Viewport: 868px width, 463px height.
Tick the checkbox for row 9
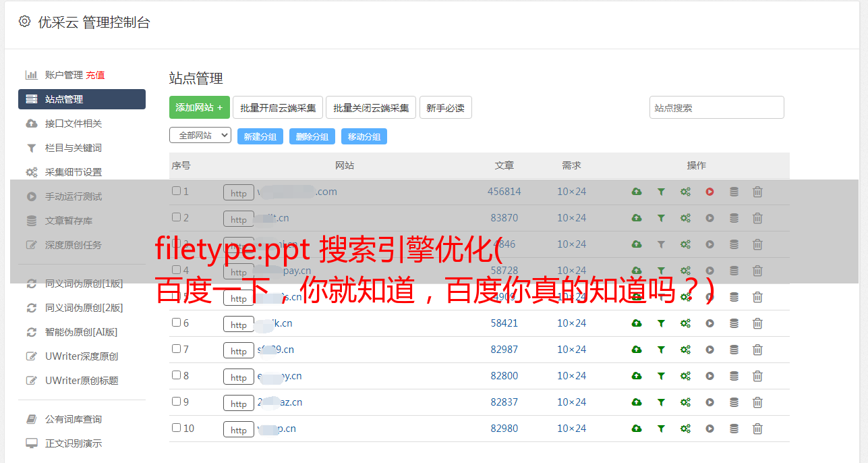pyautogui.click(x=176, y=402)
